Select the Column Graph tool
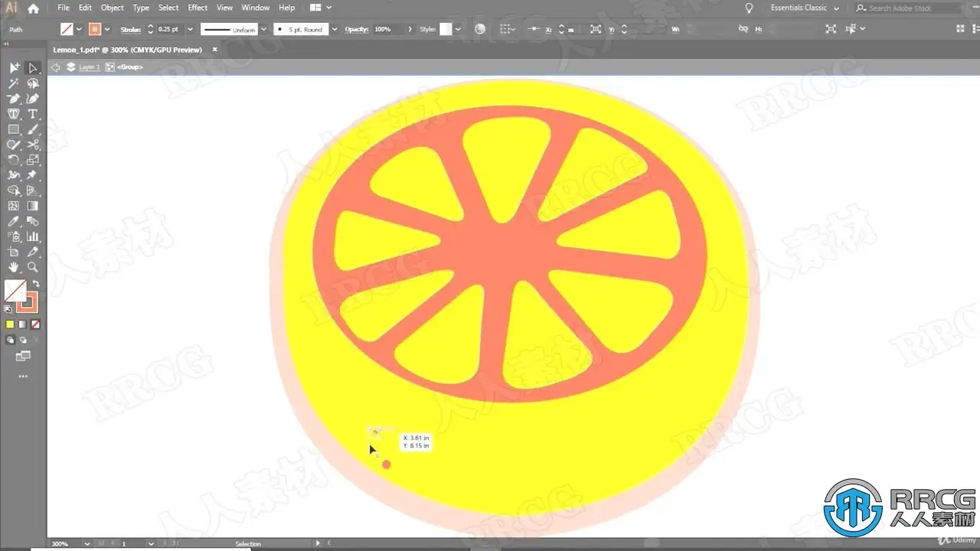 click(32, 236)
